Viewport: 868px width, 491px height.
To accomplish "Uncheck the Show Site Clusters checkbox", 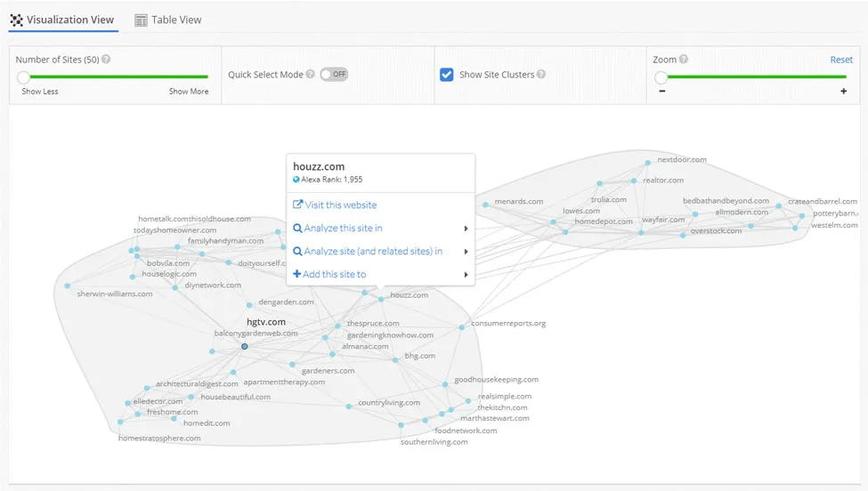I will click(x=447, y=75).
